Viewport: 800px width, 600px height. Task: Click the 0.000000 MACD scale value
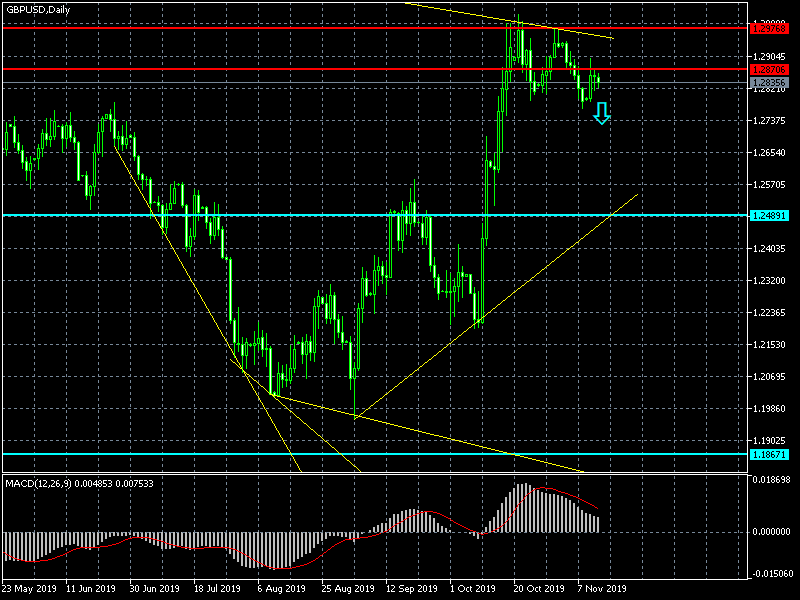point(772,532)
